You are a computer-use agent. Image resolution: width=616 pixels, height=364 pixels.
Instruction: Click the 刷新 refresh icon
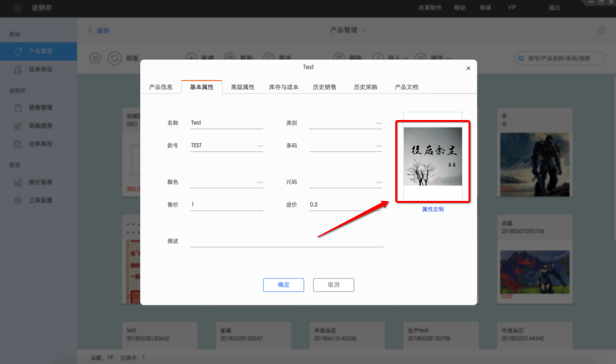tap(115, 58)
